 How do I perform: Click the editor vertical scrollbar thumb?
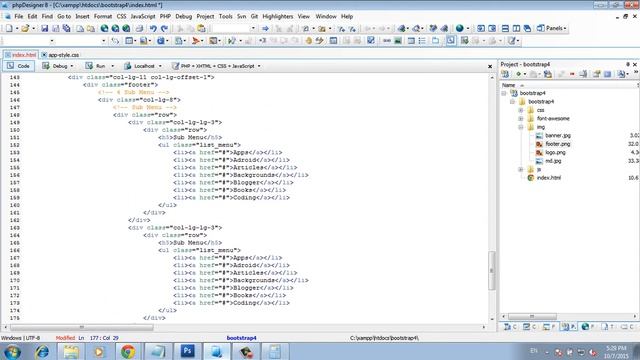click(x=491, y=270)
